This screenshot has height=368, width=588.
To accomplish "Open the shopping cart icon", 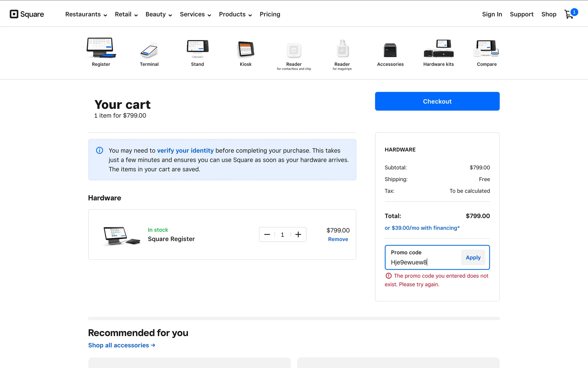I will (570, 14).
